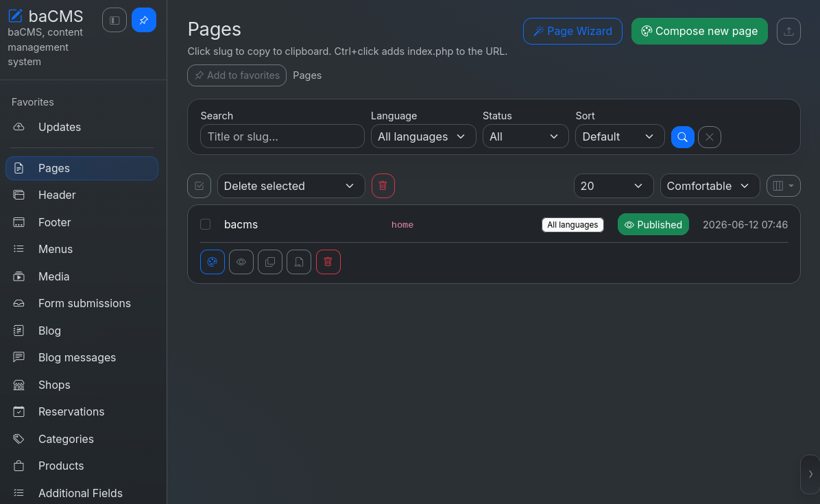Open the Reservations section
The image size is (820, 504).
82,412
